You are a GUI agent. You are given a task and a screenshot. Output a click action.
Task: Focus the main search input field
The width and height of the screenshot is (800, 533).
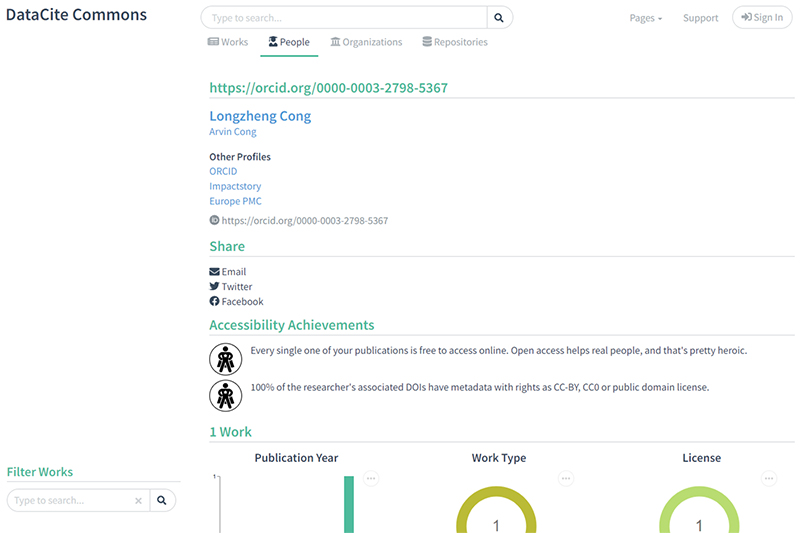coord(345,18)
